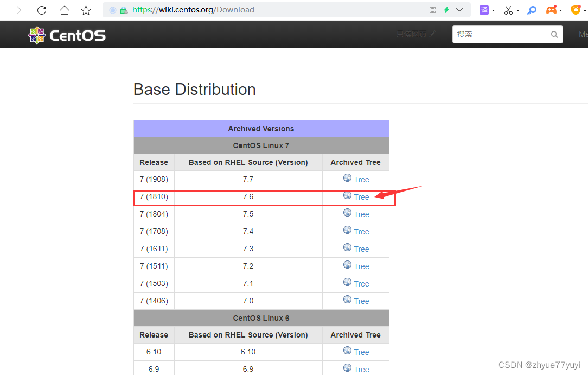Open the QR code icon in address bar
This screenshot has height=375, width=588.
pyautogui.click(x=432, y=10)
